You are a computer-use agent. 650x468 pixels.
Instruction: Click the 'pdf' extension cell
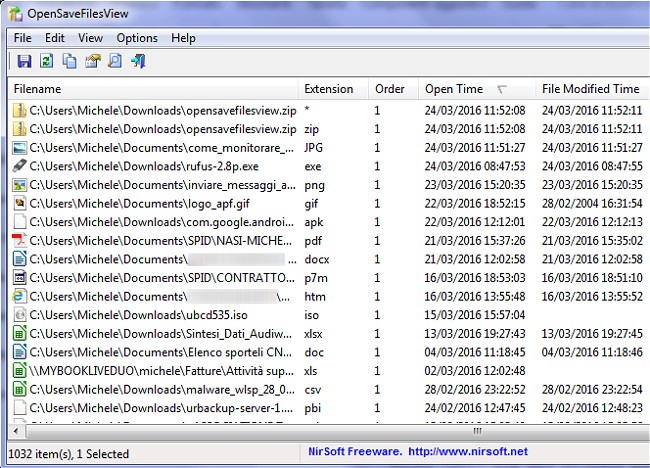click(313, 241)
